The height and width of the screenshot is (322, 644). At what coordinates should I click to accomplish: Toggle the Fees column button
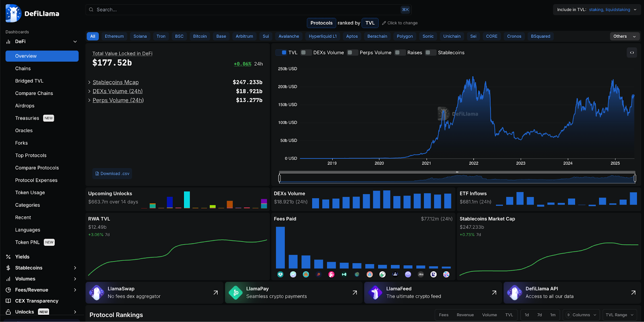444,315
